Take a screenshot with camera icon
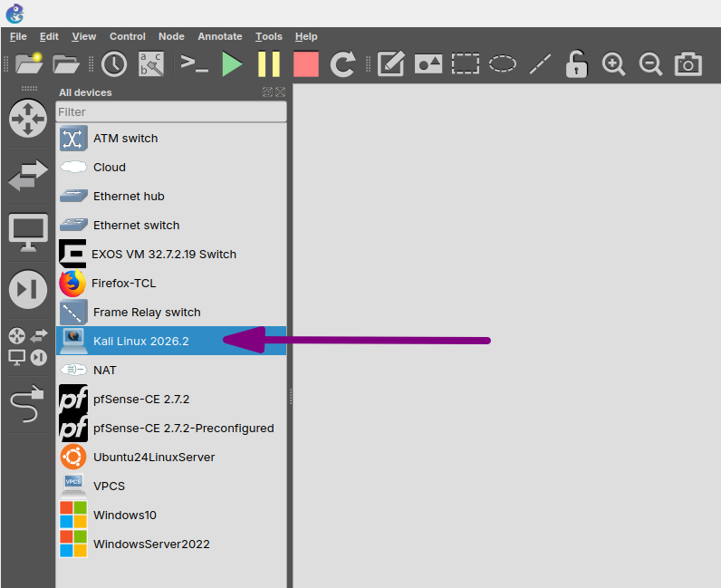Screen dimensions: 721x588 coord(687,64)
